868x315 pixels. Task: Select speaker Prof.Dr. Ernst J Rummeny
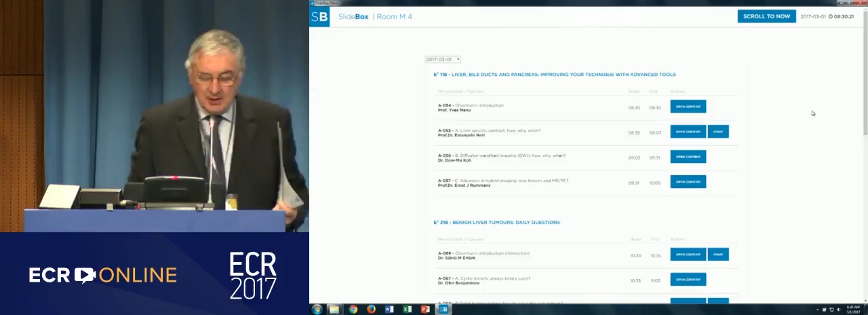464,185
